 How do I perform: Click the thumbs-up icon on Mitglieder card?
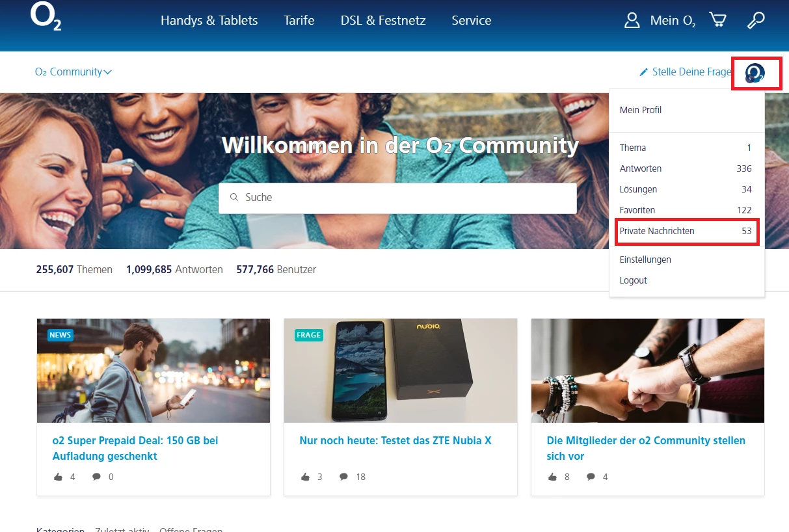point(553,477)
